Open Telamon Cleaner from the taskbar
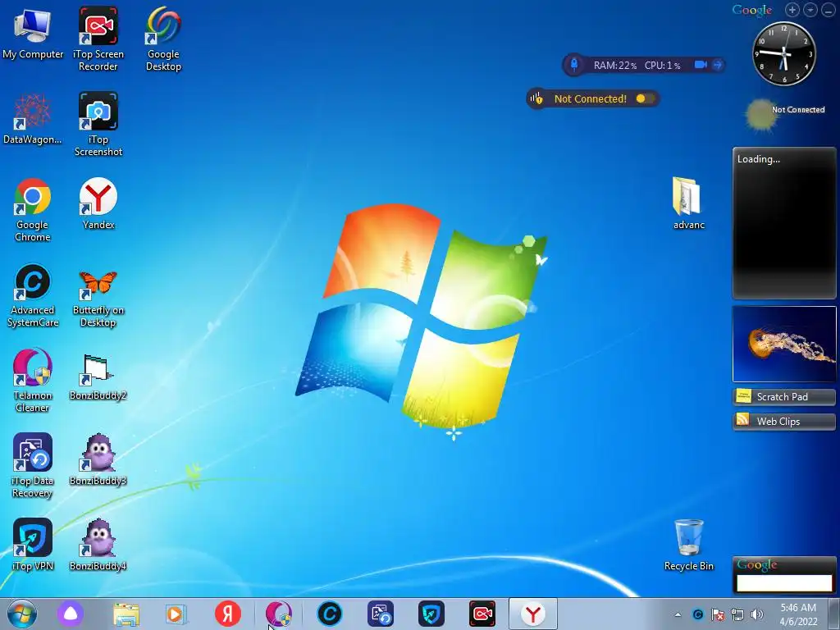This screenshot has height=630, width=840. point(278,614)
